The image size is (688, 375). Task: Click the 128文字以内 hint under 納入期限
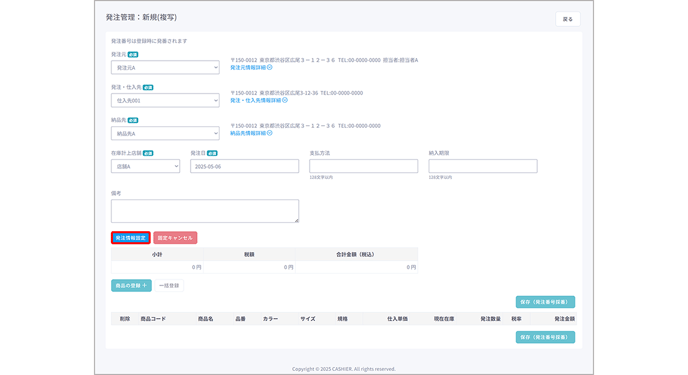(x=441, y=177)
